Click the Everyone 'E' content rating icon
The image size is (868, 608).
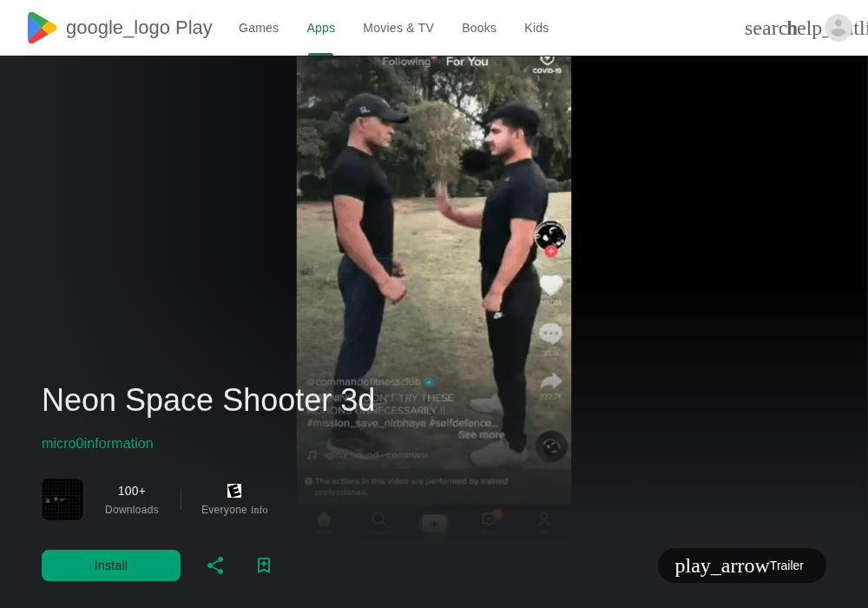pos(234,491)
